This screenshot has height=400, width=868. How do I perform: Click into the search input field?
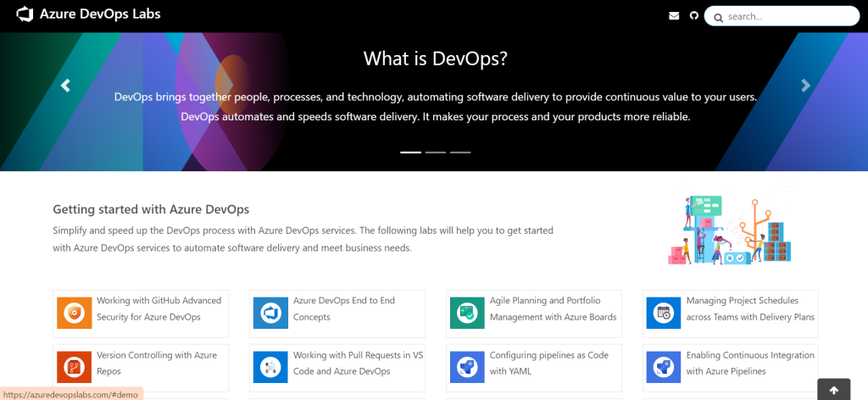coord(788,16)
